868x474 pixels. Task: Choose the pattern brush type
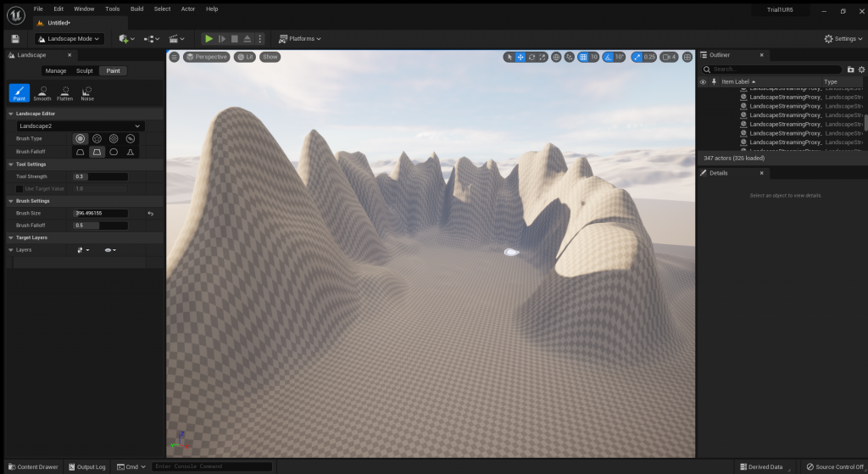114,138
